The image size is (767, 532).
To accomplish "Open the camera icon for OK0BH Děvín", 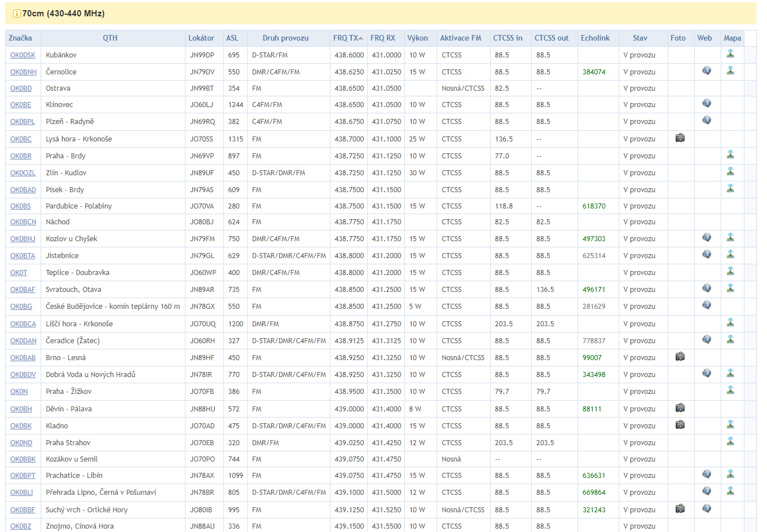I will [x=680, y=408].
